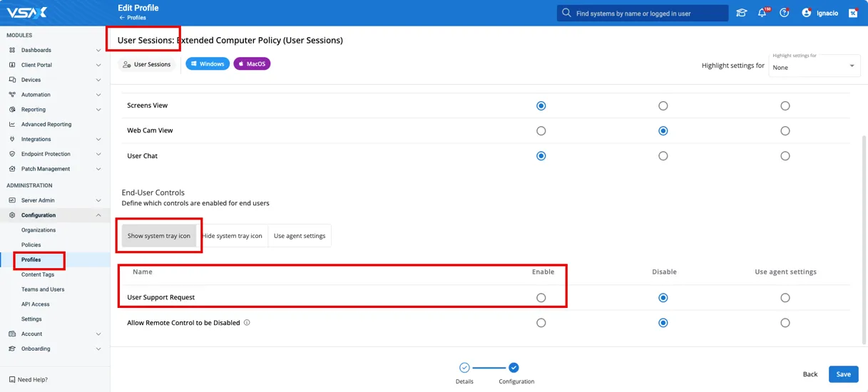Click the graduation cap learning icon

pos(741,13)
